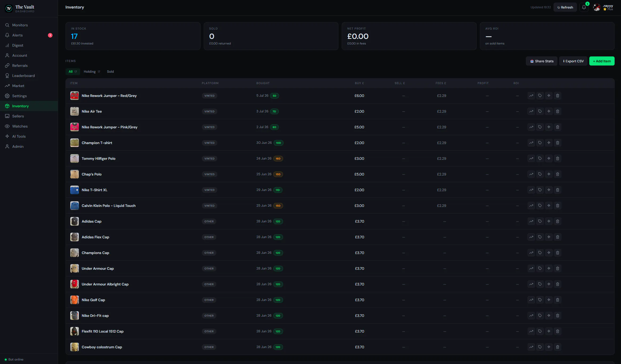This screenshot has height=364, width=621.
Task: Click the tag icon for Nike T-Shirt XL
Action: (540, 190)
